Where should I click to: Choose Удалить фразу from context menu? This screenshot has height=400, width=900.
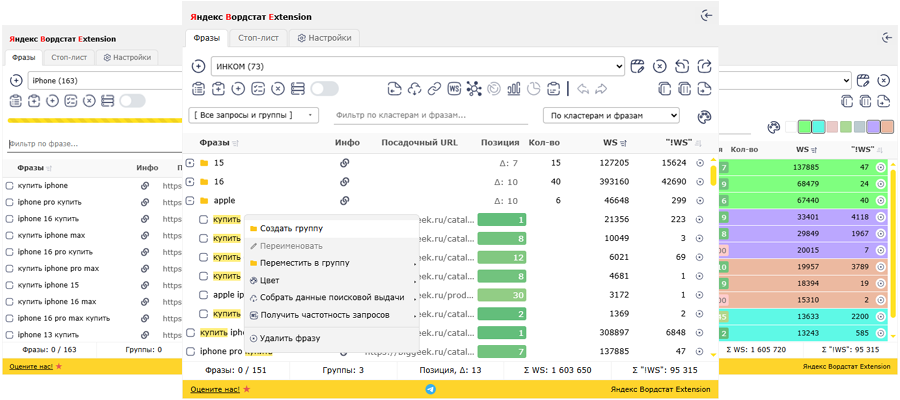(332, 339)
